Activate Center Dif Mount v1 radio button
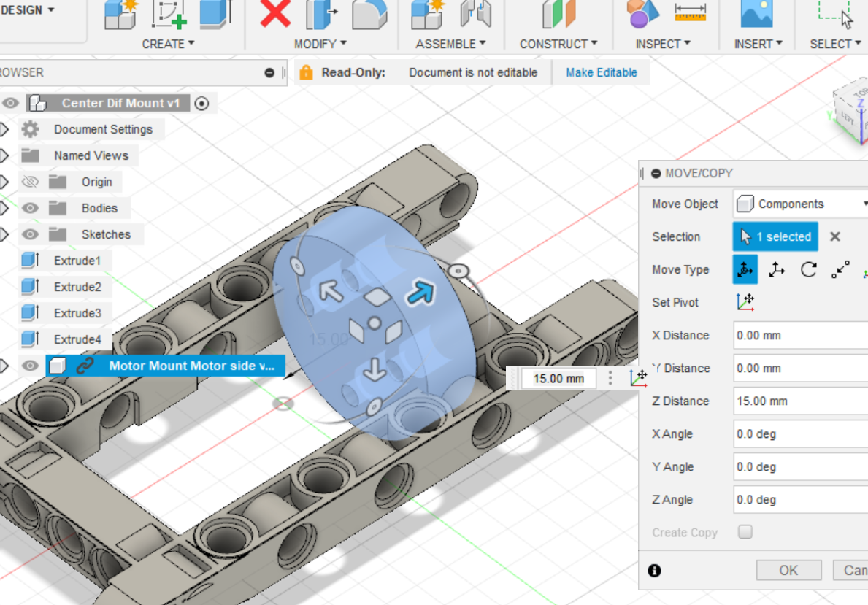This screenshot has width=868, height=605. [x=202, y=104]
